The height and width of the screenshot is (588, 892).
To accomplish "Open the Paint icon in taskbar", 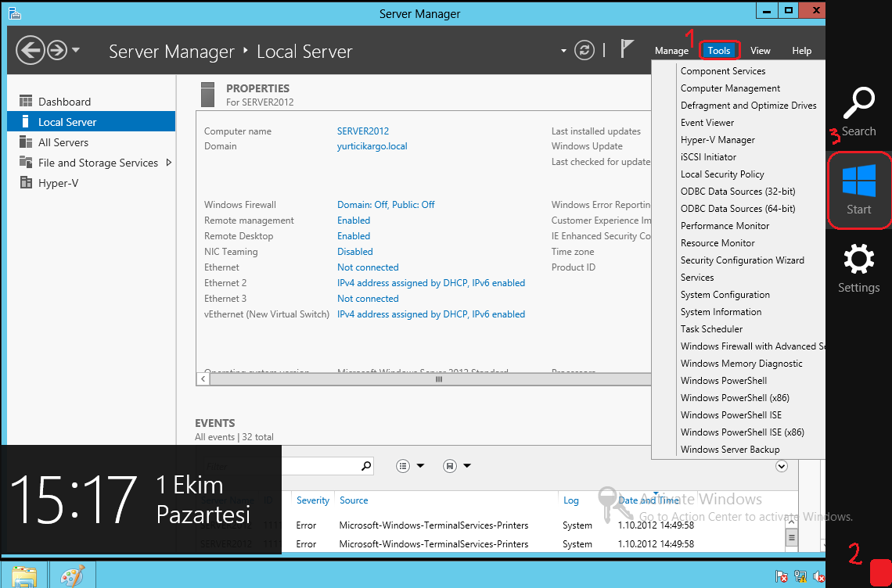I will (71, 576).
